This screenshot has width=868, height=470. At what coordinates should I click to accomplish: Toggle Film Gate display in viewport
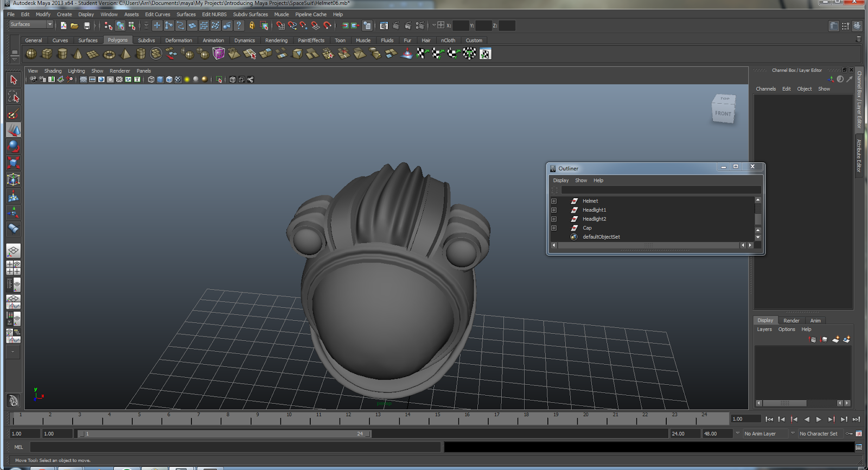point(93,79)
